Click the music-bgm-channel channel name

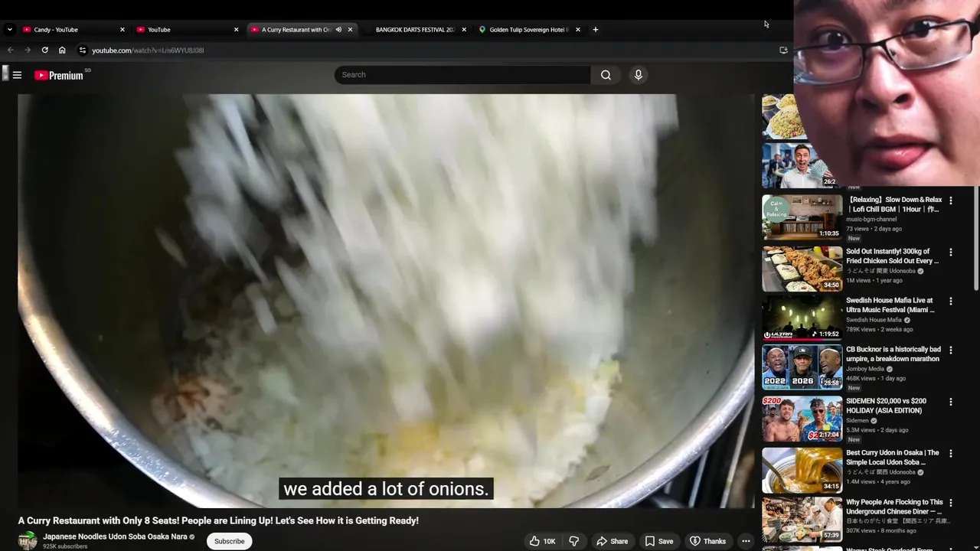871,220
